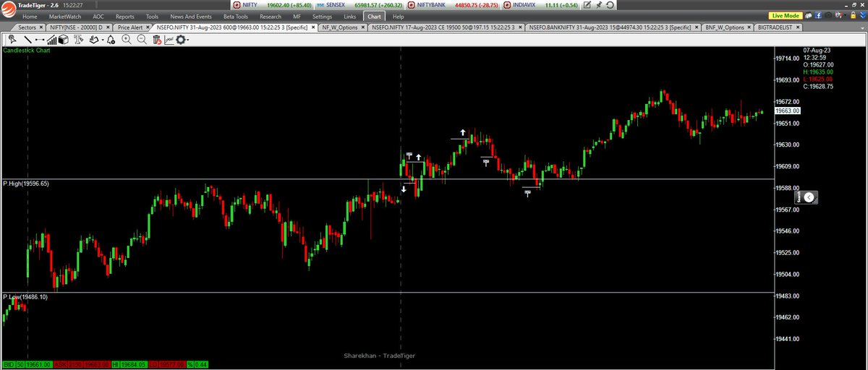Click the BID price 19661.00 field
This screenshot has height=370, width=868.
38,365
